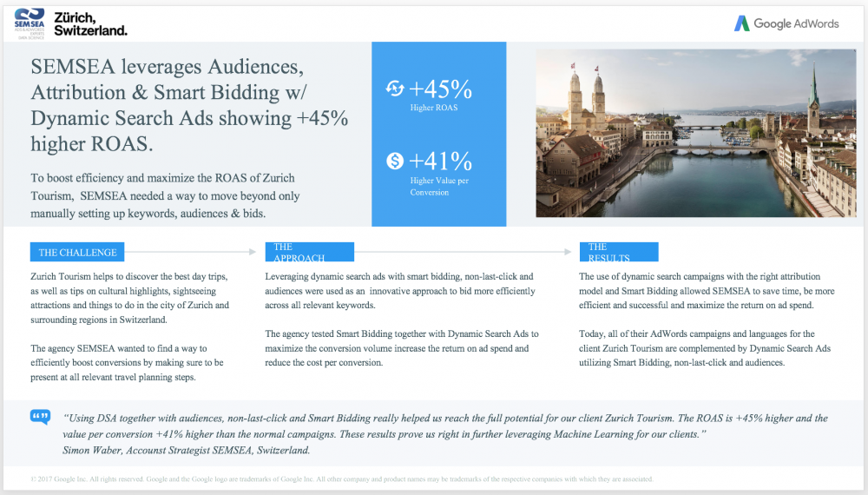Click 'Simon Waber, Account Strategist' attribution

[x=186, y=450]
